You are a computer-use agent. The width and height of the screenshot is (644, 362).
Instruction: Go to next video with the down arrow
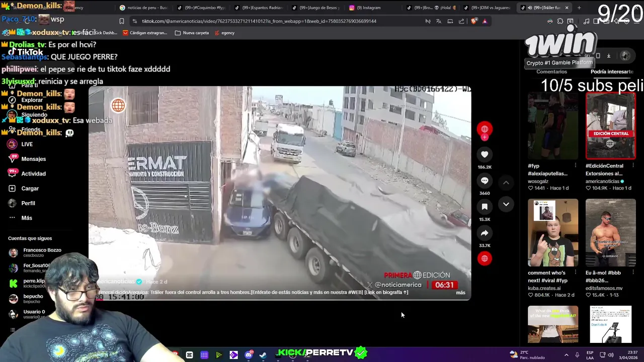point(506,204)
